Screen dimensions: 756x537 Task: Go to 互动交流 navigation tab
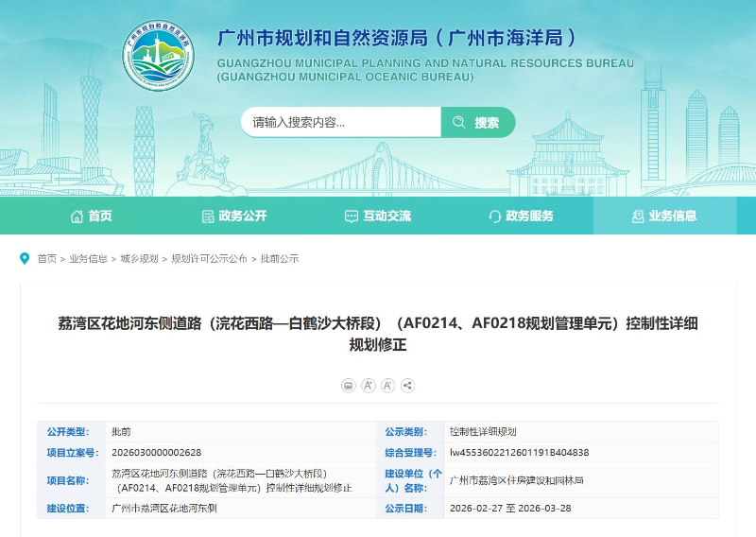(x=377, y=217)
